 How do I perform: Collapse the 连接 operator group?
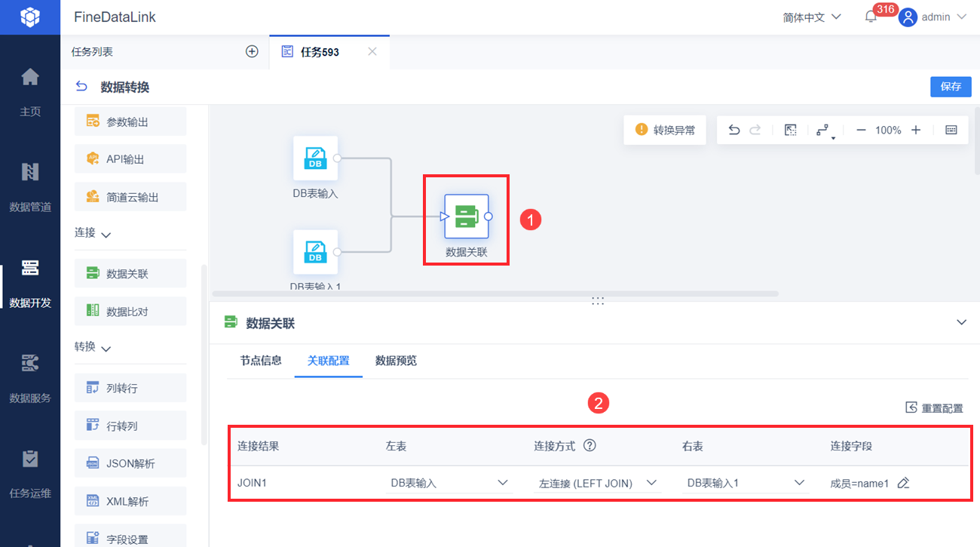[106, 235]
